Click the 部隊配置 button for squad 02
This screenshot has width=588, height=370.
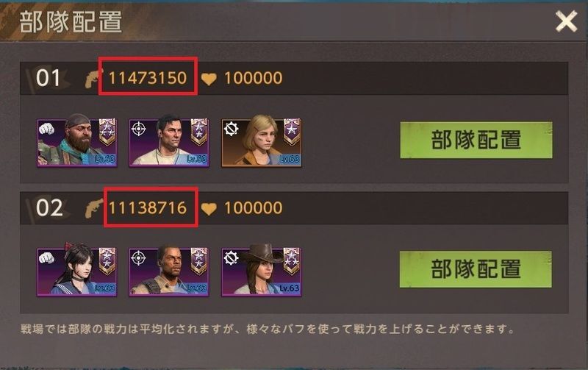pyautogui.click(x=476, y=269)
